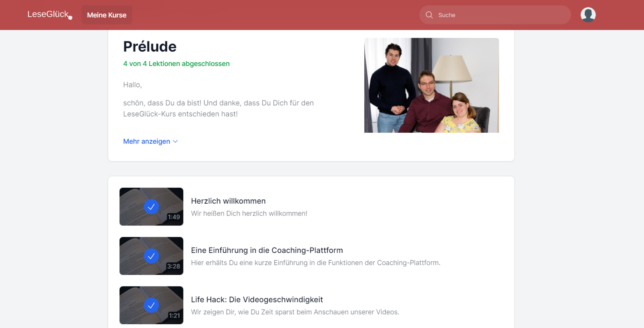Screen dimensions: 644x328
Task: Click description about Zeit sparen beim Anschauen
Action: click(x=295, y=312)
